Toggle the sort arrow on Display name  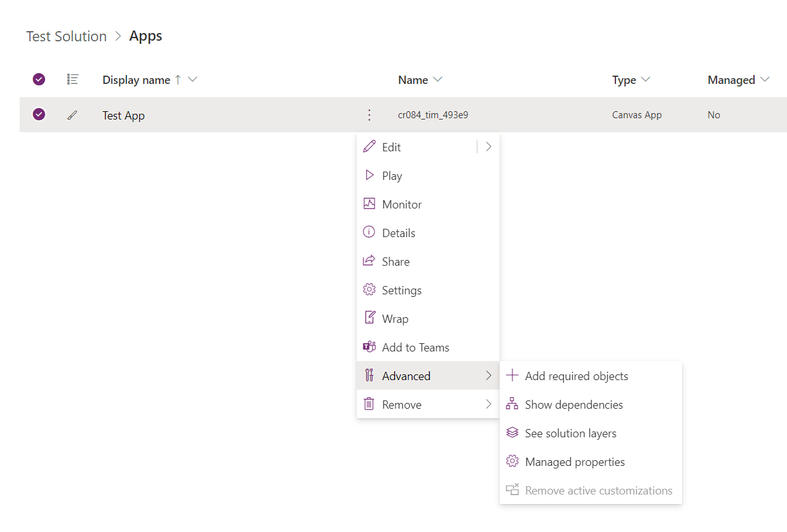point(178,79)
